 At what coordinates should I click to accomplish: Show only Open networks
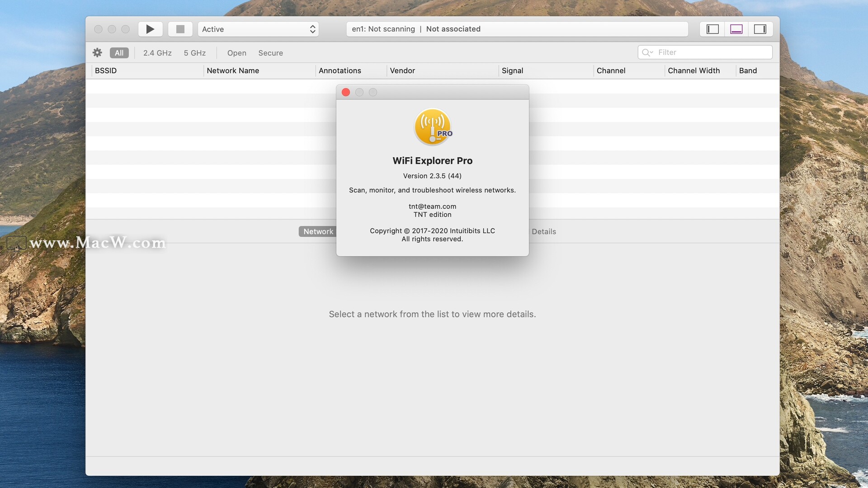(236, 53)
